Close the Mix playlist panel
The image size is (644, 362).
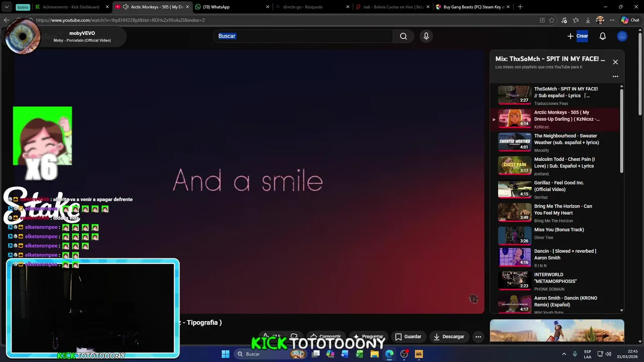(615, 62)
